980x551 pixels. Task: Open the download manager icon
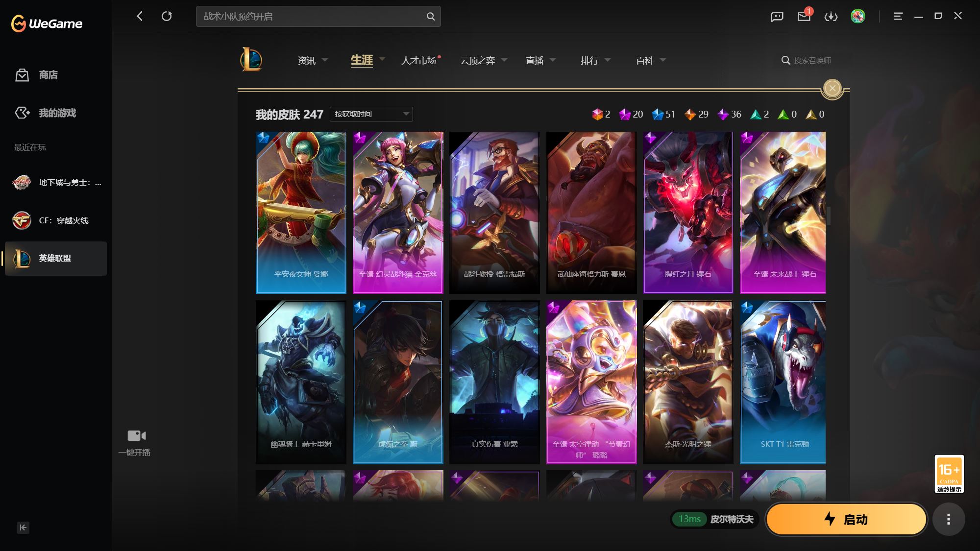tap(831, 17)
